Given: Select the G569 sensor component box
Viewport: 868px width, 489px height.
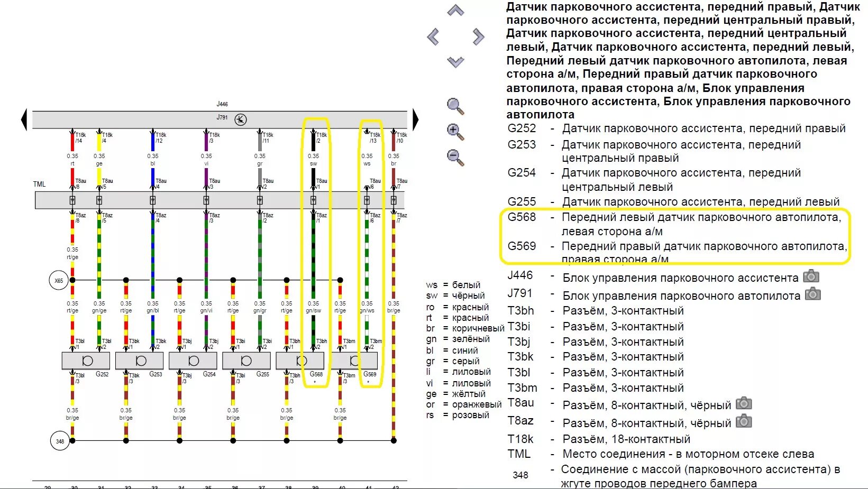Looking at the screenshot, I should [x=353, y=361].
